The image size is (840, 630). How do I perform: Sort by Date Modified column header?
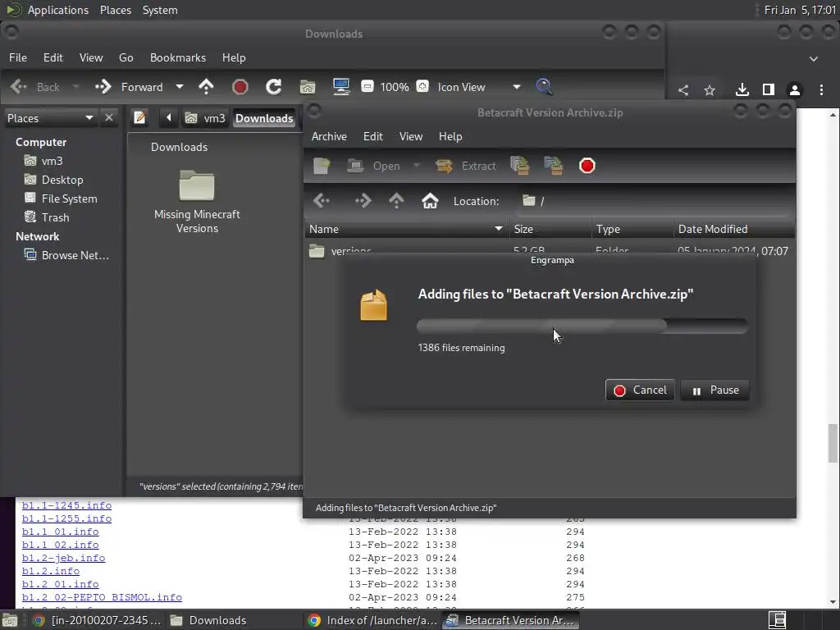733,230
